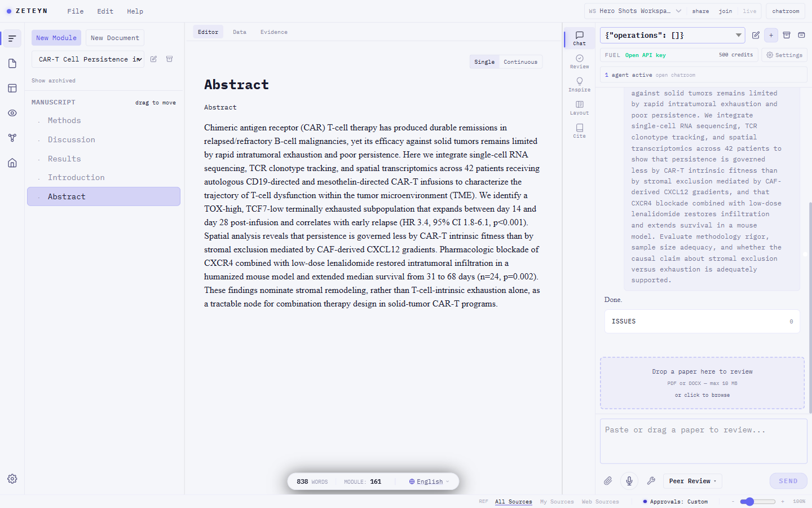Image resolution: width=812 pixels, height=508 pixels.
Task: Archive the current conversation icon
Action: (787, 35)
